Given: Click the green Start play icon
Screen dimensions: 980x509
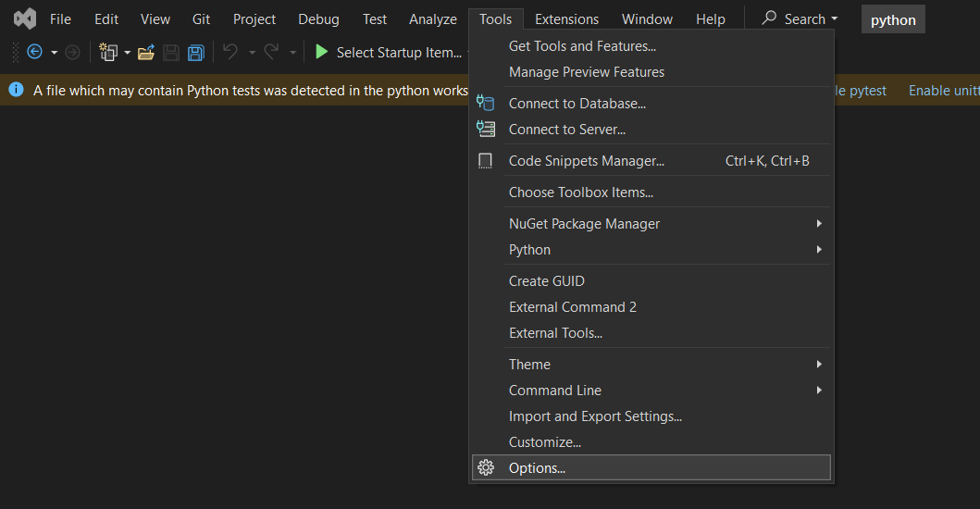Looking at the screenshot, I should click(321, 52).
